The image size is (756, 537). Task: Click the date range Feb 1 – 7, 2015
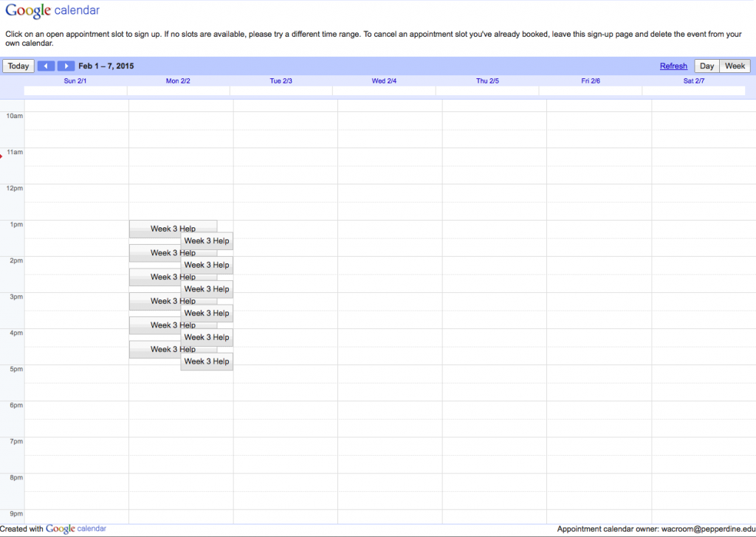pyautogui.click(x=106, y=66)
